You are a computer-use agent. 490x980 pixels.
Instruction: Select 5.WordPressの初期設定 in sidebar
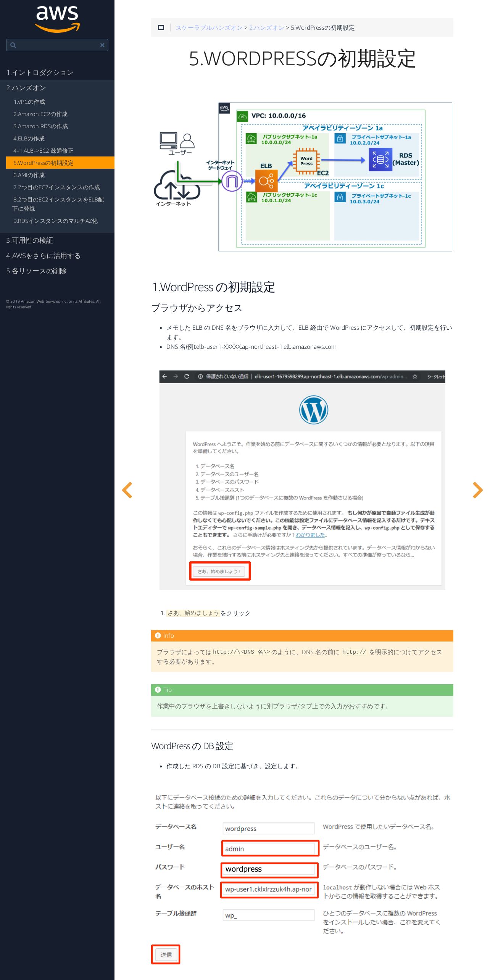point(60,163)
